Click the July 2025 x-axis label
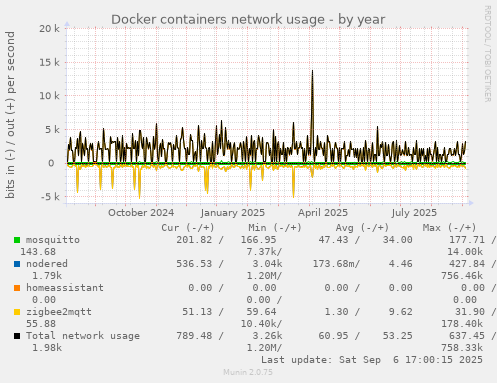Screen dimensions: 497x383 pos(414,213)
